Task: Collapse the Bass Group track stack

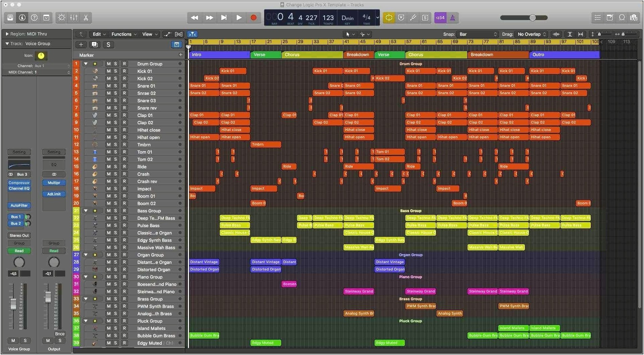Action: pos(86,211)
